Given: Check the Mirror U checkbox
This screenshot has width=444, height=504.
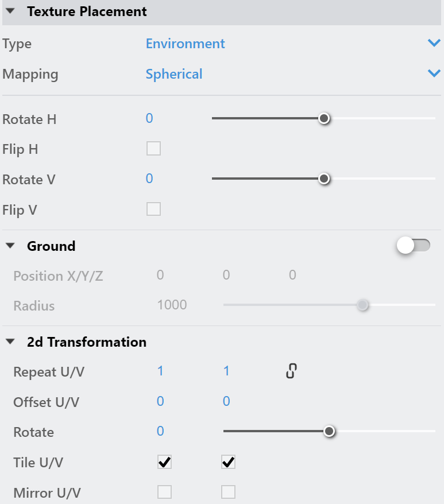Looking at the screenshot, I should tap(164, 492).
